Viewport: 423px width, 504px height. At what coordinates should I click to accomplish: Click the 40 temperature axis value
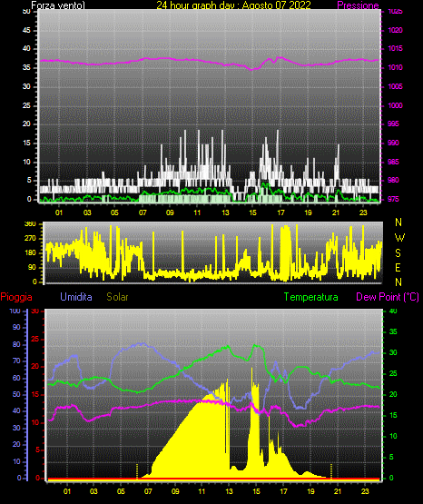(393, 311)
